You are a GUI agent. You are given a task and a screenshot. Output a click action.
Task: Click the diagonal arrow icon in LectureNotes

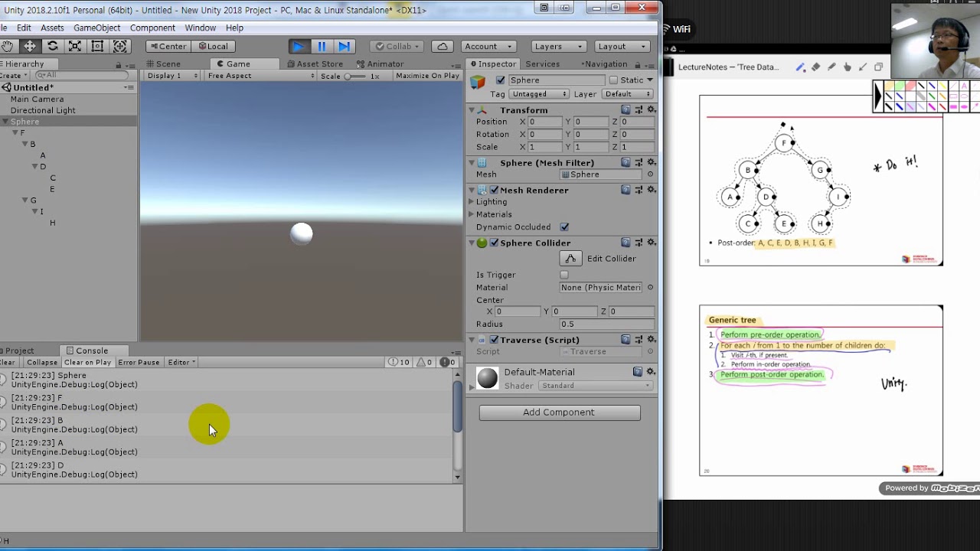click(863, 67)
